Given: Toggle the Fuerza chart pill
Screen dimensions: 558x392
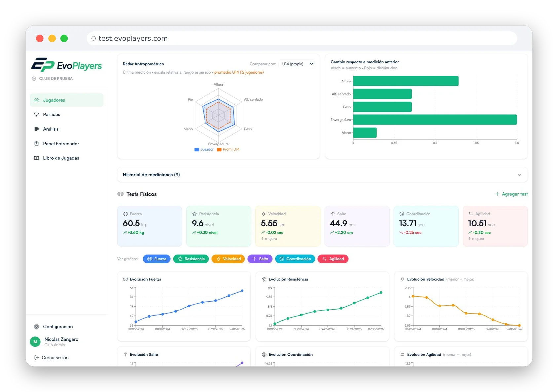Looking at the screenshot, I should 157,259.
